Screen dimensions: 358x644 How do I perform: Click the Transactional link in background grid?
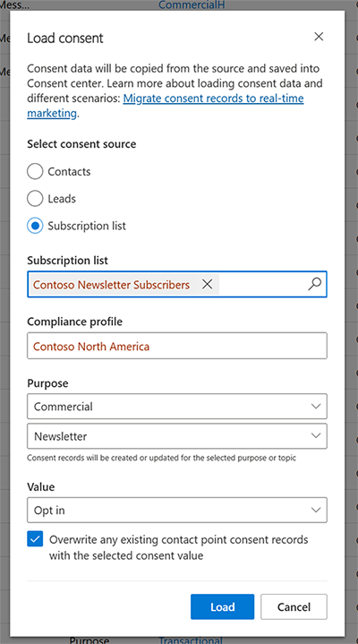(191, 640)
